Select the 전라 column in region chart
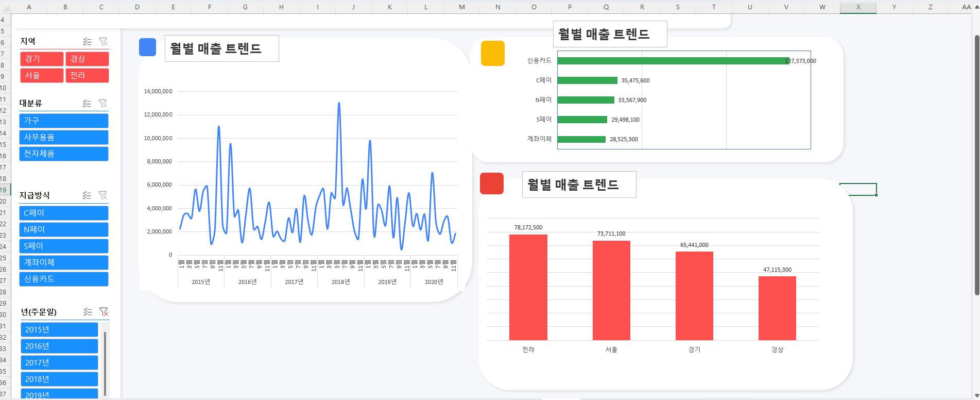This screenshot has width=980, height=400. [x=528, y=288]
